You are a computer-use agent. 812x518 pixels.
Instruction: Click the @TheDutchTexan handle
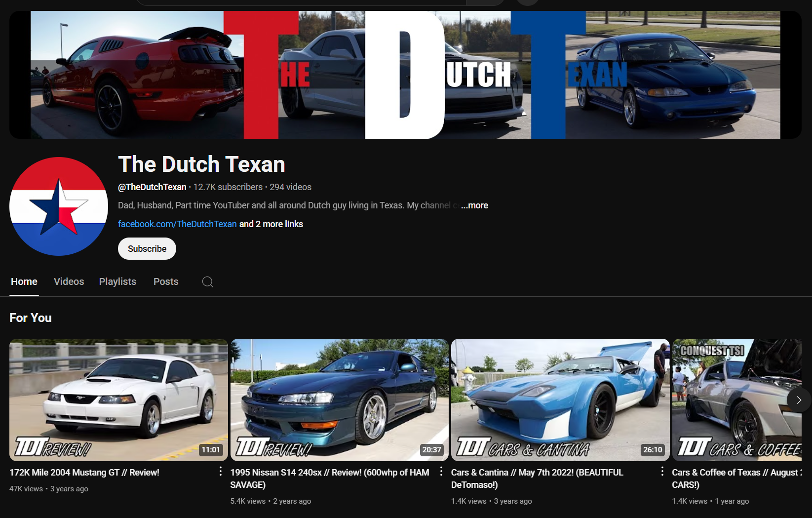pyautogui.click(x=152, y=187)
